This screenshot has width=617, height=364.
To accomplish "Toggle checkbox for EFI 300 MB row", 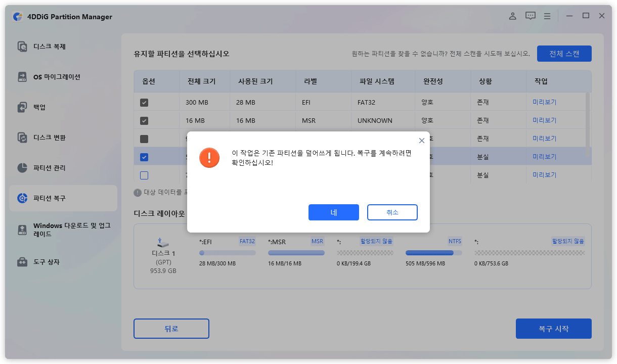I will tap(144, 103).
